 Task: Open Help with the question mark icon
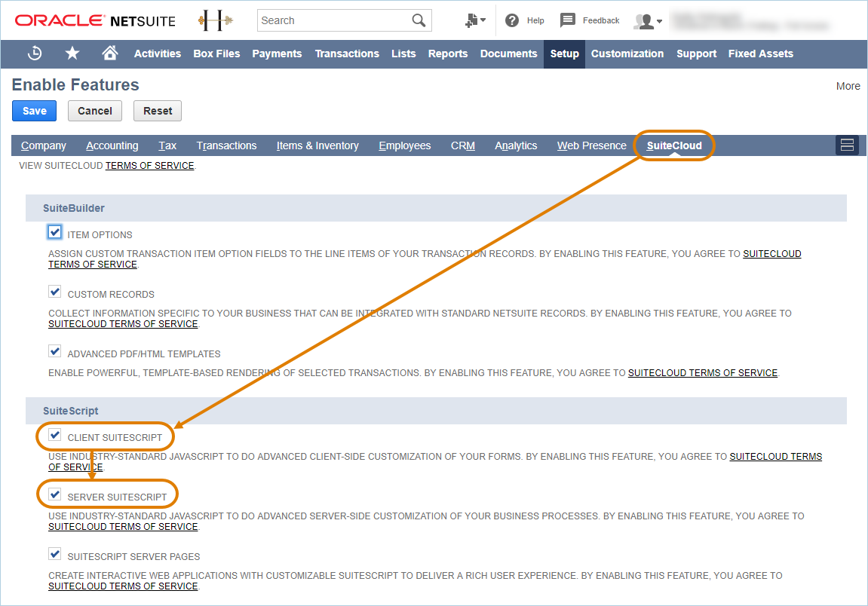(512, 20)
